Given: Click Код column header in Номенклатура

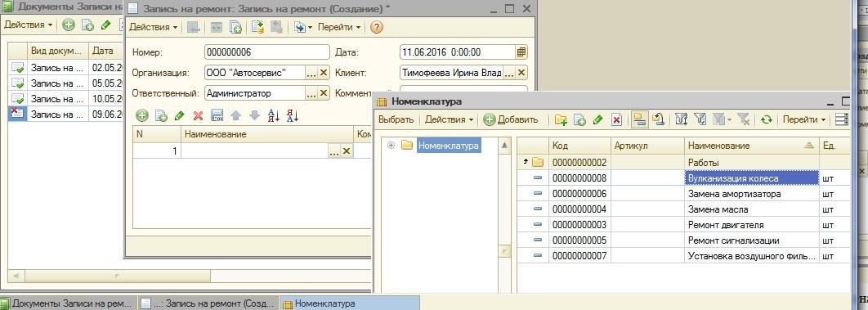Looking at the screenshot, I should coord(579,146).
